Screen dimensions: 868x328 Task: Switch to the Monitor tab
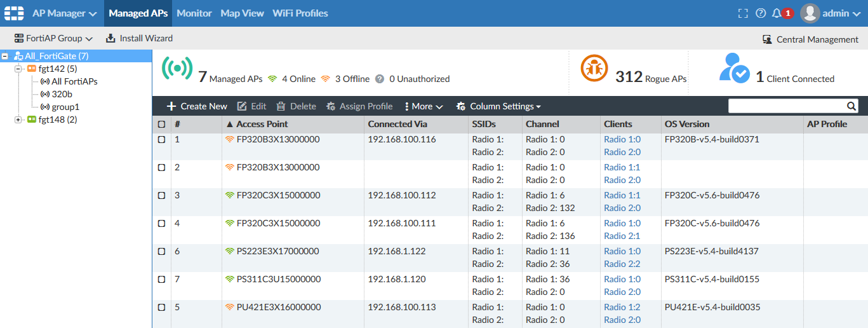click(x=194, y=13)
